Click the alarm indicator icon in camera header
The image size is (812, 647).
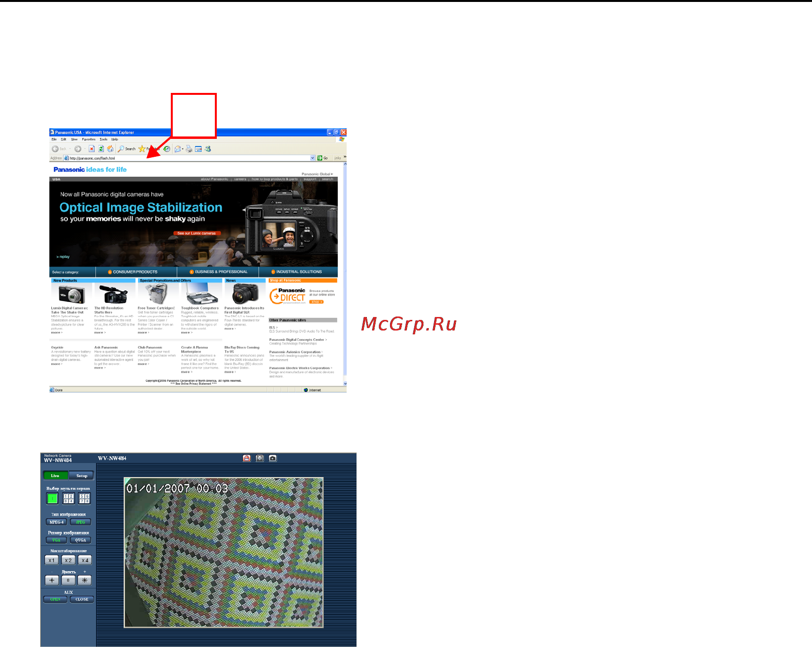pyautogui.click(x=247, y=458)
